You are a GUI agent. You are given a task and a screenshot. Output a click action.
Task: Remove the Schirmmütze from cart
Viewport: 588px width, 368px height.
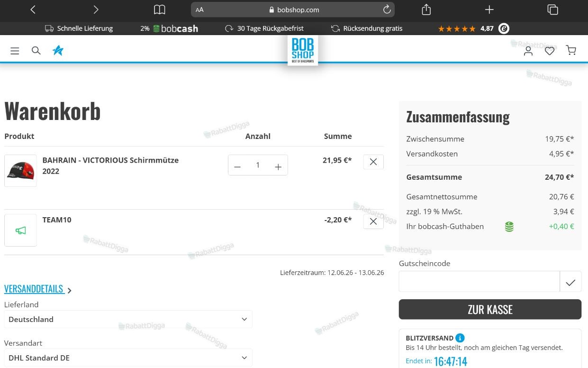[x=373, y=162]
